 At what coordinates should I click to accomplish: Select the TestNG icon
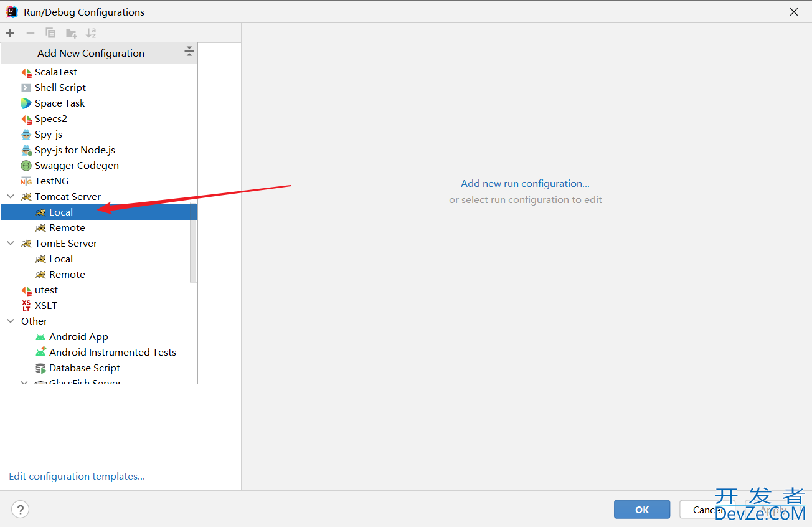point(26,181)
